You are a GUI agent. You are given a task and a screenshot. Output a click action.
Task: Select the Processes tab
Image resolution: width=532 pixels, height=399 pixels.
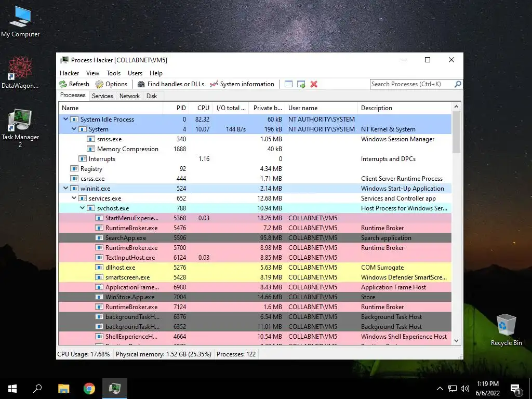click(73, 96)
